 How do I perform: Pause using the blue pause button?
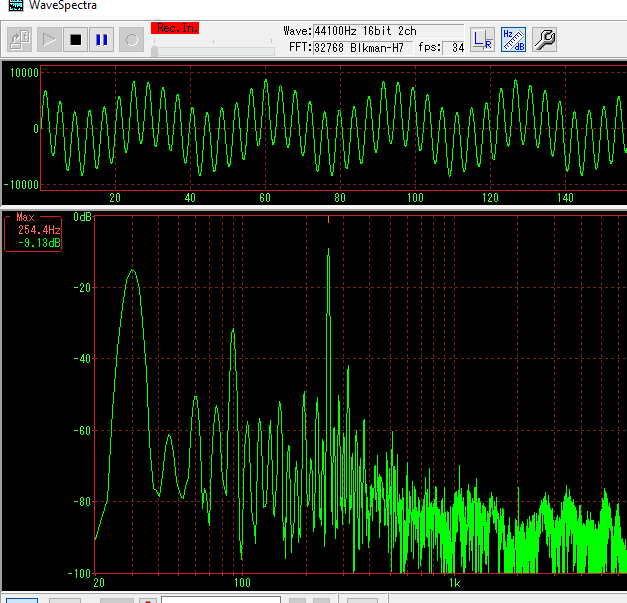click(x=102, y=40)
